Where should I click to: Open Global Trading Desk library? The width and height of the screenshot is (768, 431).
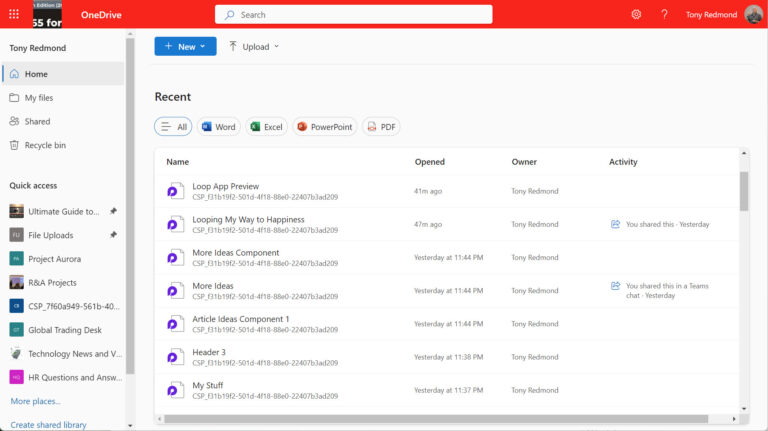click(x=63, y=330)
